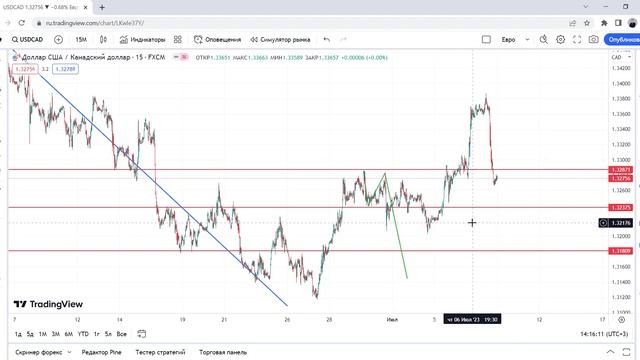Open a new browser tab

point(102,7)
